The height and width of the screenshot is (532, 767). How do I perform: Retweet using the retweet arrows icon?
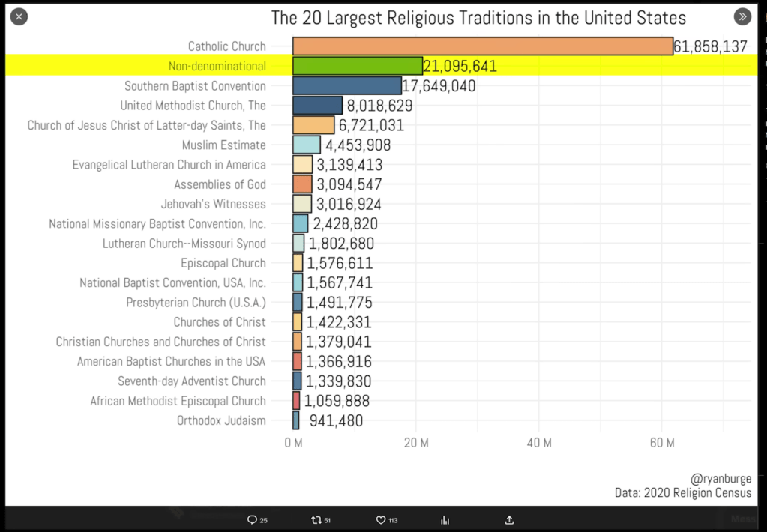[316, 520]
